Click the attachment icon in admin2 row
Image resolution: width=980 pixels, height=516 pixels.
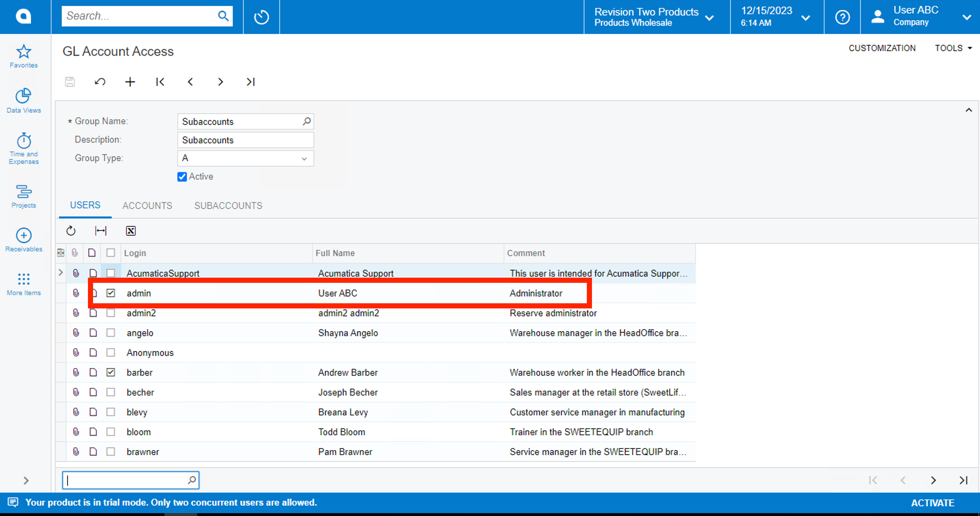[x=76, y=313]
